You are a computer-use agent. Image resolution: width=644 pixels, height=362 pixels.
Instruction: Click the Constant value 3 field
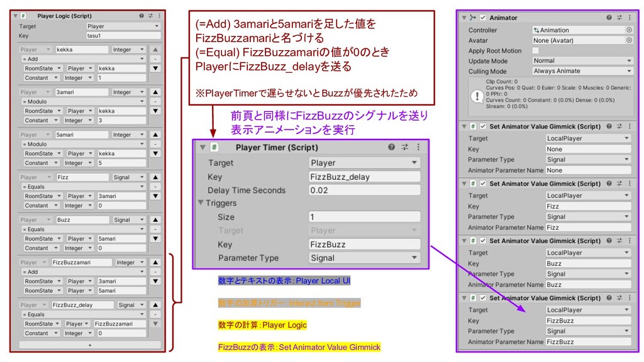coord(121,120)
